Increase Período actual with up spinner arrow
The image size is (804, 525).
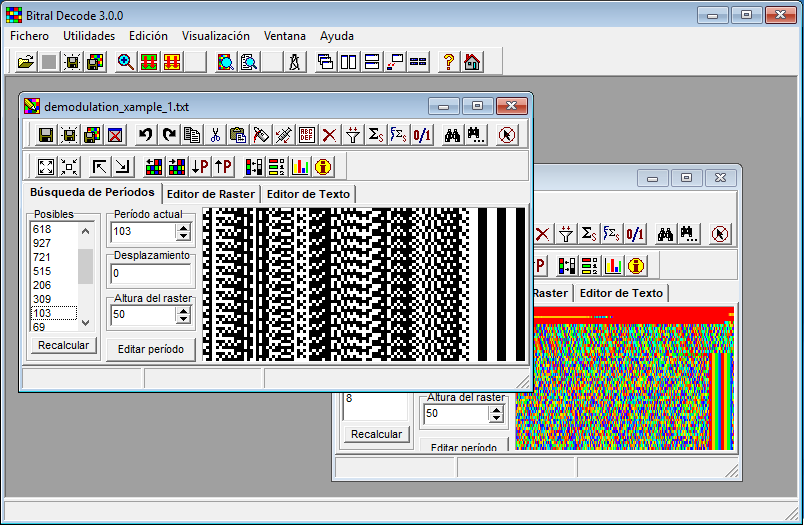pos(183,227)
